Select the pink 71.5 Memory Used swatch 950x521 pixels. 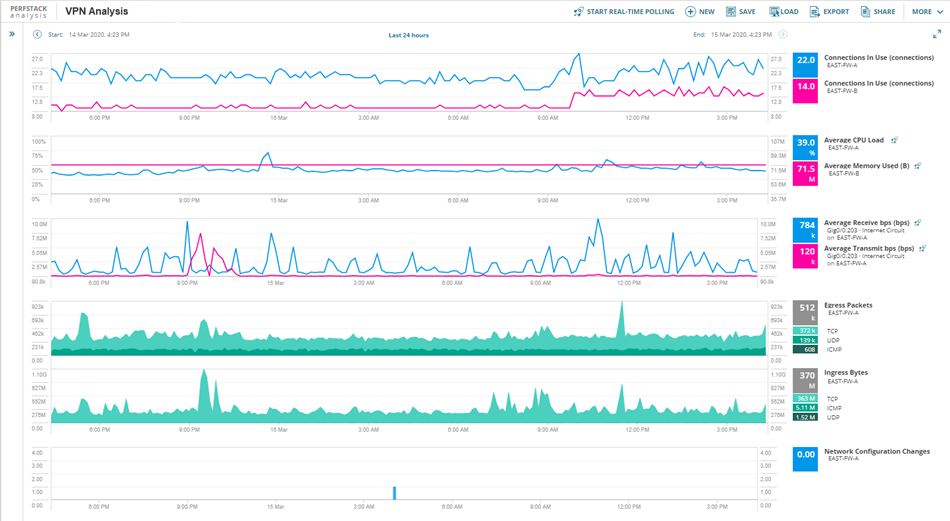pyautogui.click(x=805, y=173)
